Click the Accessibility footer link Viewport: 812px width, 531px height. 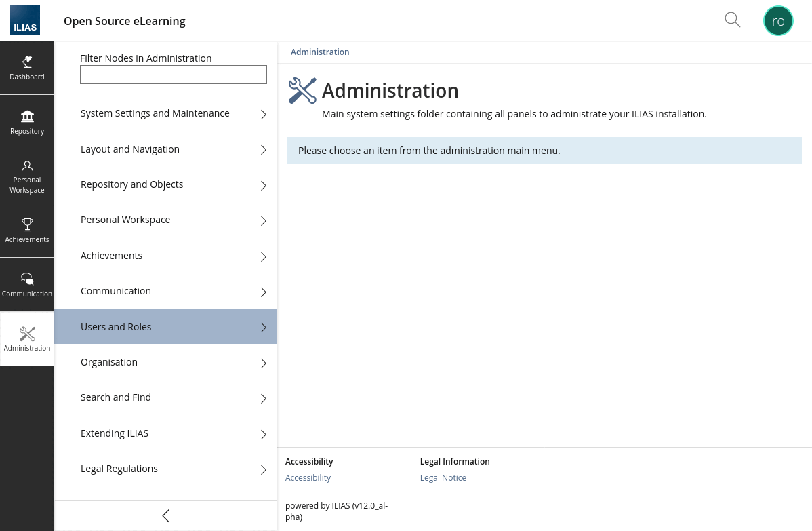(308, 478)
